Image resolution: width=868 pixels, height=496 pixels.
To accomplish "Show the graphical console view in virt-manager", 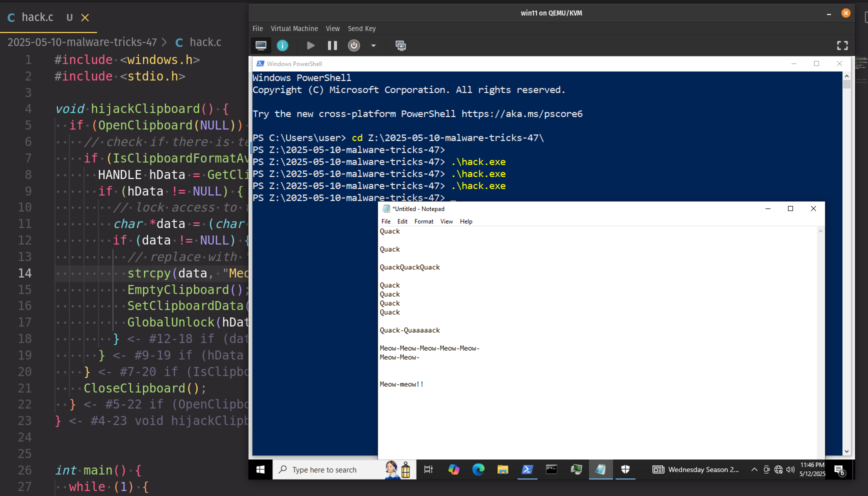I will tap(261, 45).
